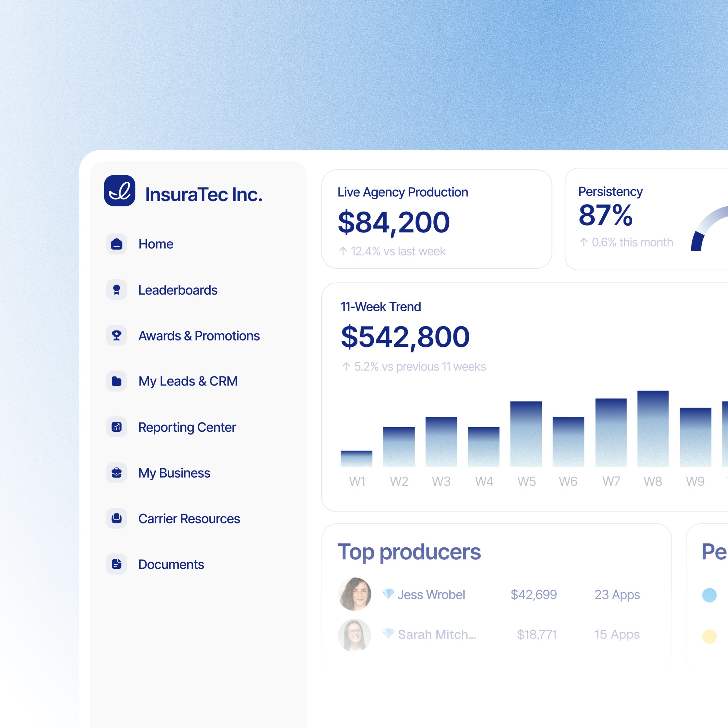The height and width of the screenshot is (728, 728).
Task: Select the Reporting Center chart icon
Action: tap(117, 427)
